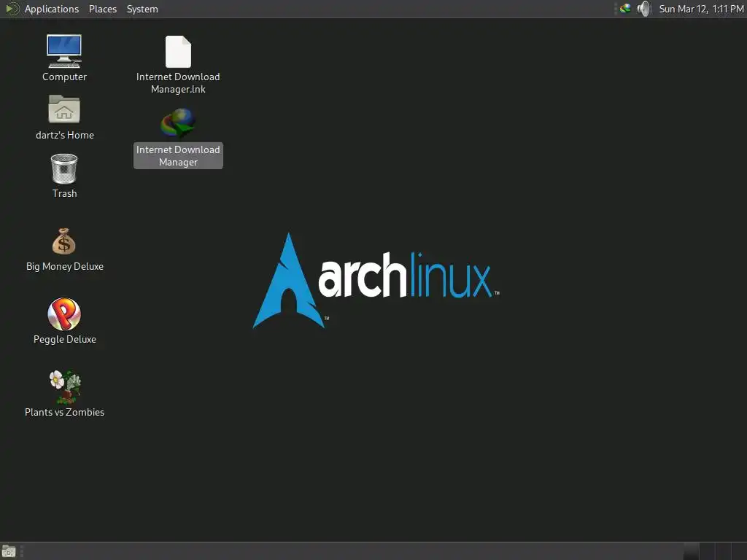
Task: Select the Trash bin icon
Action: click(64, 168)
